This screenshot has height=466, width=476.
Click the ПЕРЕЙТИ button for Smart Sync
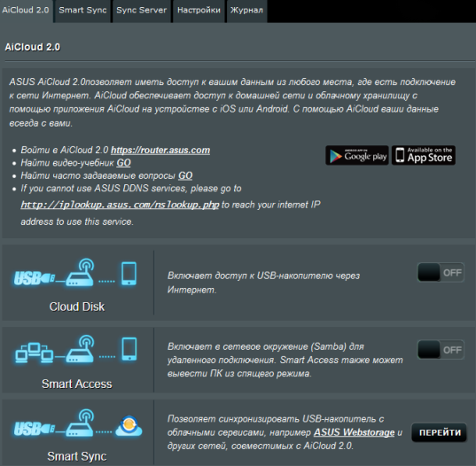click(x=440, y=432)
